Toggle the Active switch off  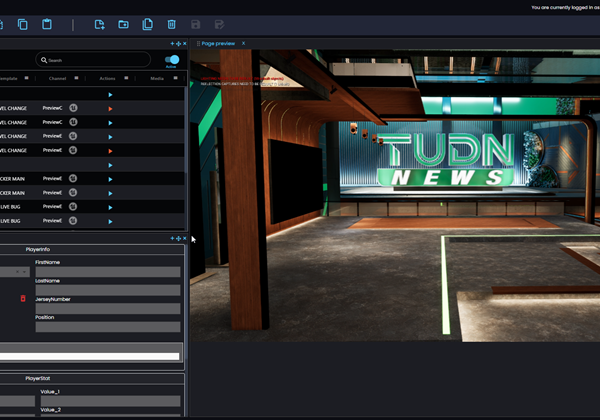click(172, 60)
